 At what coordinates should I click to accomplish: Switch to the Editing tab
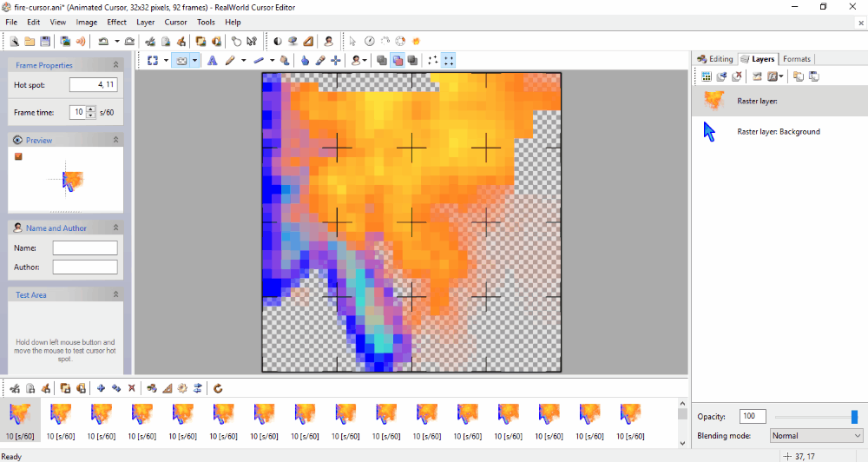(x=714, y=59)
